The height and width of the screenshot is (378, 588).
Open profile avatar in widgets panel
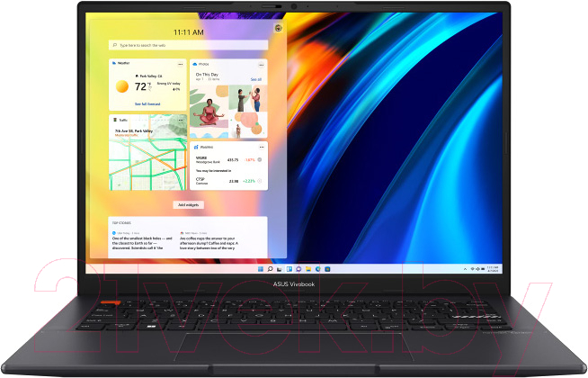point(278,28)
